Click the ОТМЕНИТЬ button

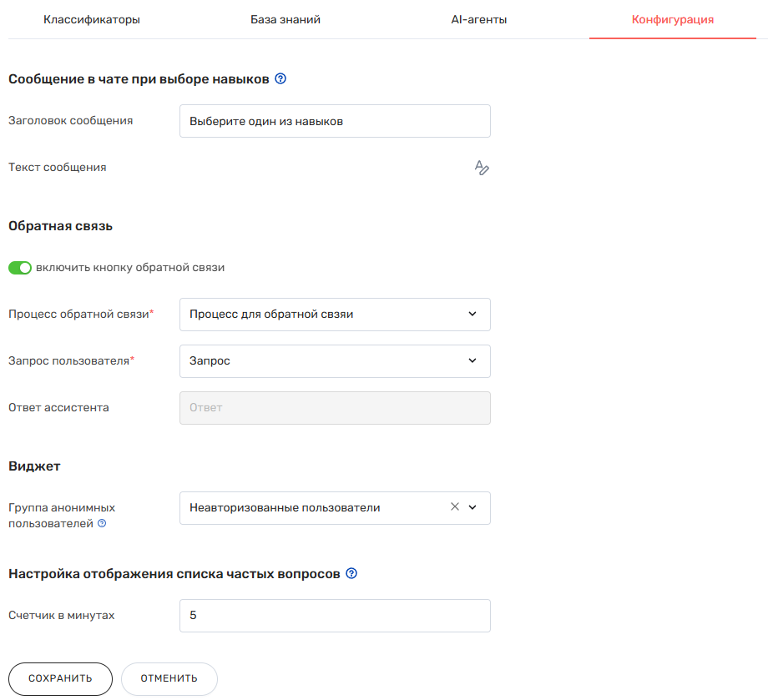click(x=169, y=678)
